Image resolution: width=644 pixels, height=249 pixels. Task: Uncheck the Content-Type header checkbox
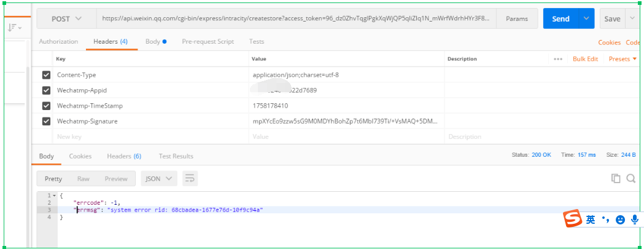pyautogui.click(x=46, y=75)
